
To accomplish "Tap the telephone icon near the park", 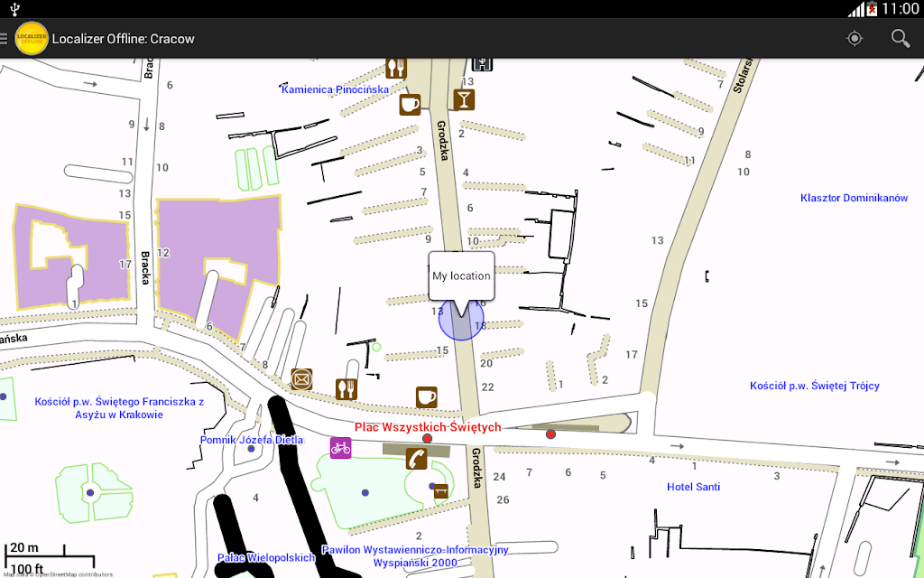I will point(416,458).
